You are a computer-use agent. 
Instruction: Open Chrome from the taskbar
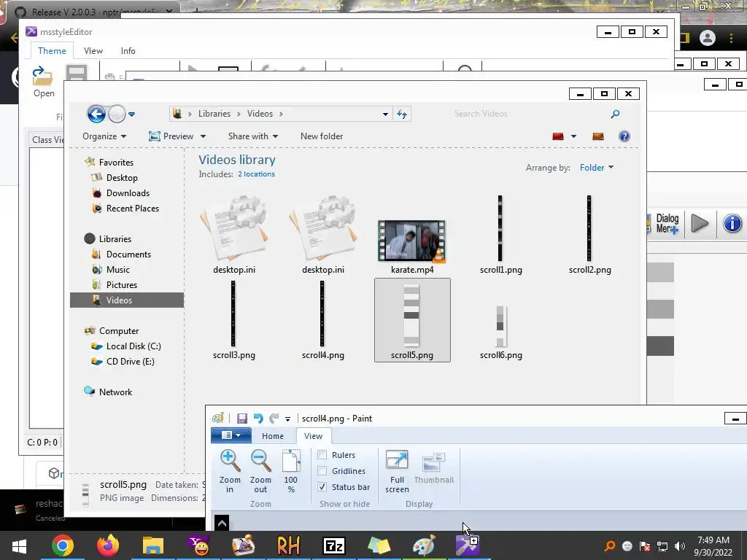63,545
